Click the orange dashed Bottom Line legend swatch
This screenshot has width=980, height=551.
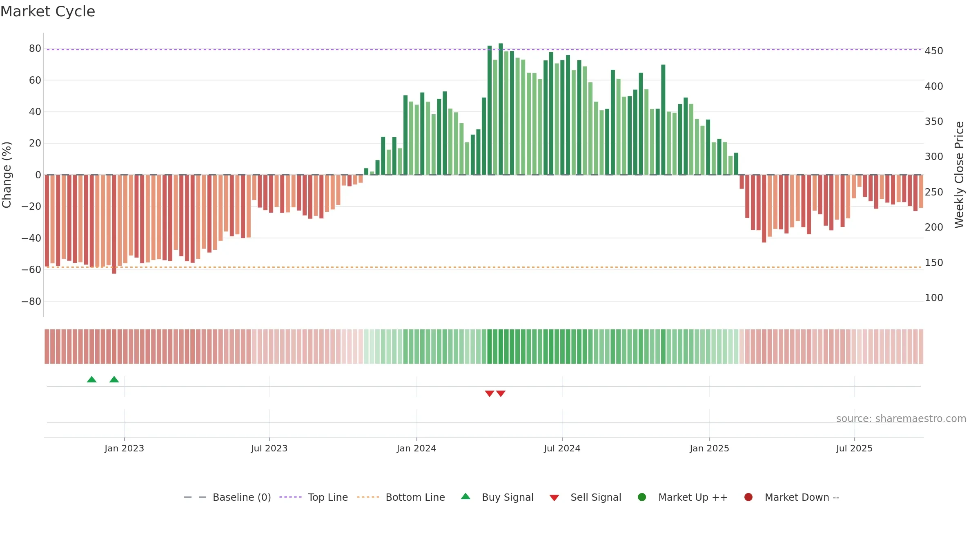368,497
